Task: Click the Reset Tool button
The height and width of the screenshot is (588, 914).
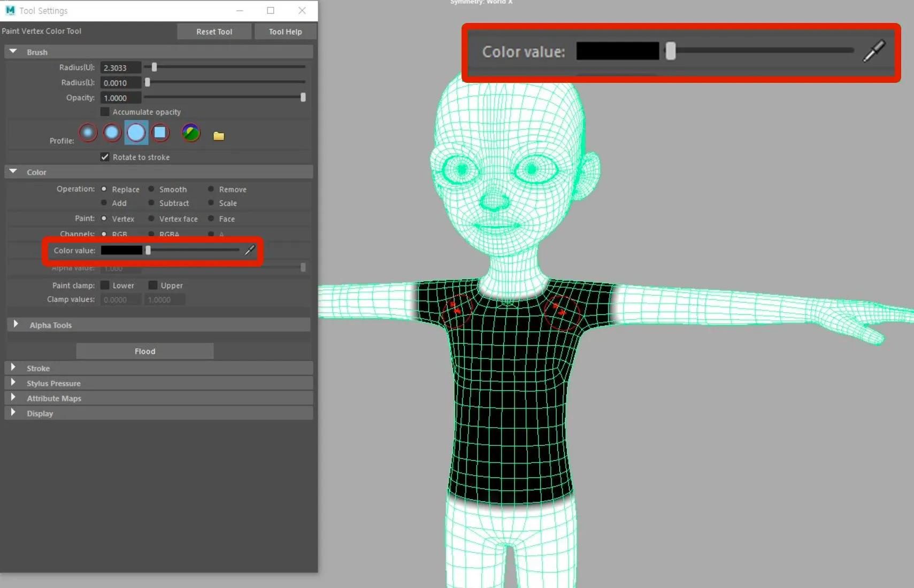Action: point(214,32)
